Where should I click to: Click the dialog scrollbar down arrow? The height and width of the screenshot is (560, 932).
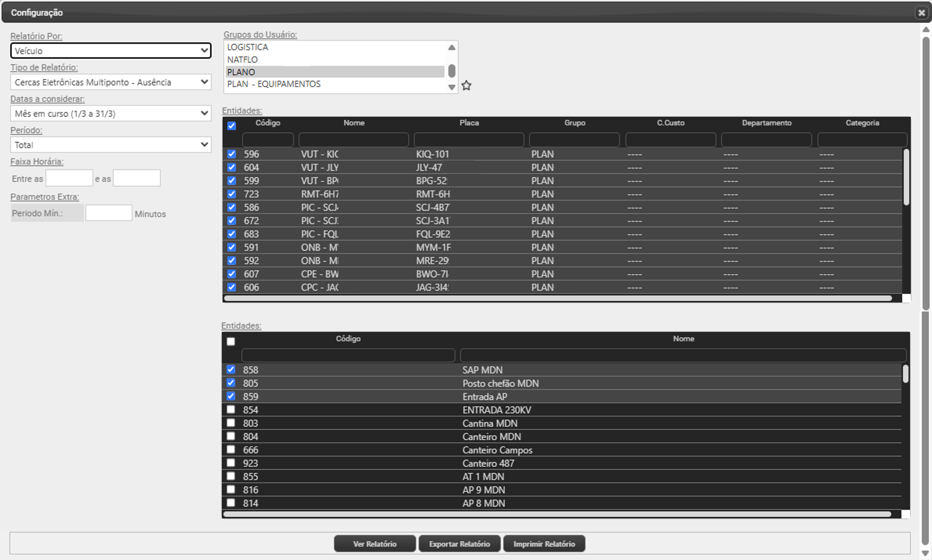pyautogui.click(x=925, y=553)
